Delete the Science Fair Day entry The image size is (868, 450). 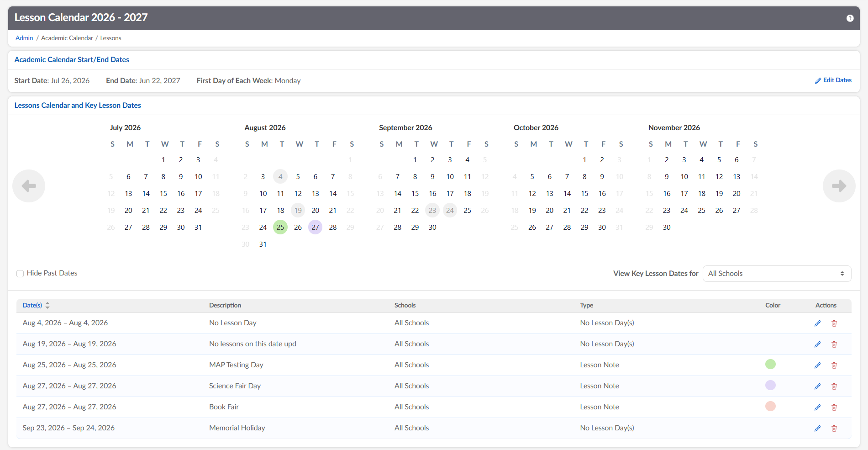coord(834,386)
